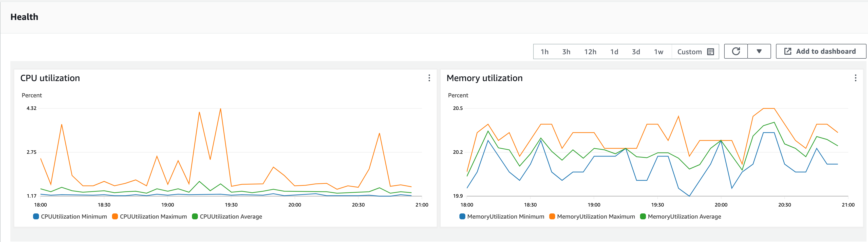Open the auto-refresh dropdown arrow
This screenshot has height=242, width=868.
759,52
